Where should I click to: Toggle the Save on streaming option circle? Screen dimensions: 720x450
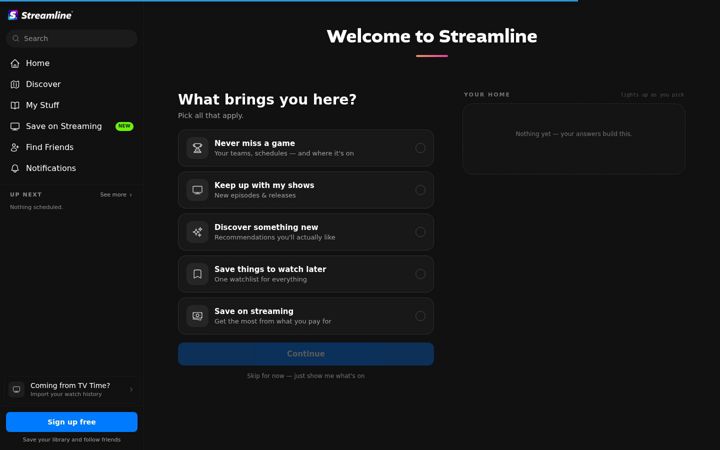coord(420,316)
